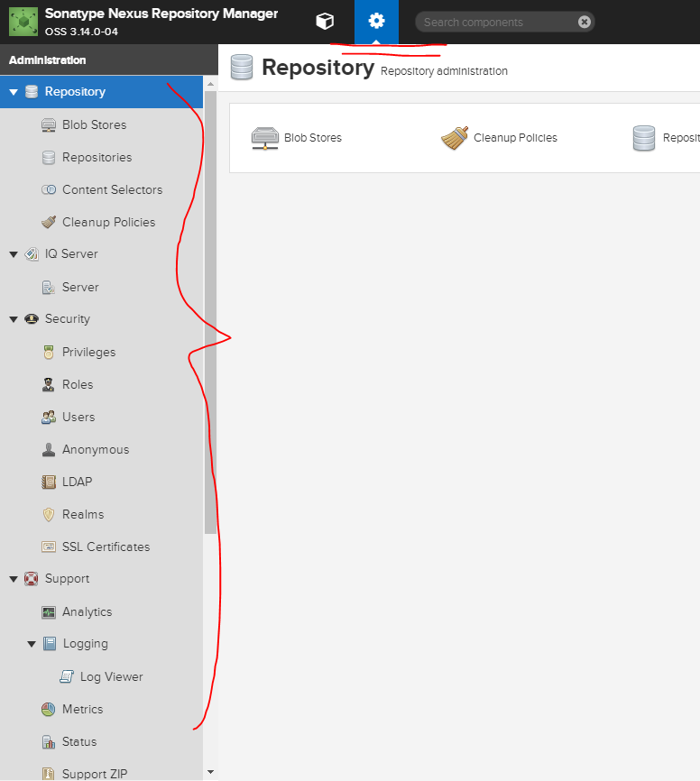Open Blob Stores from the sidebar
The image size is (700, 781).
[x=94, y=124]
